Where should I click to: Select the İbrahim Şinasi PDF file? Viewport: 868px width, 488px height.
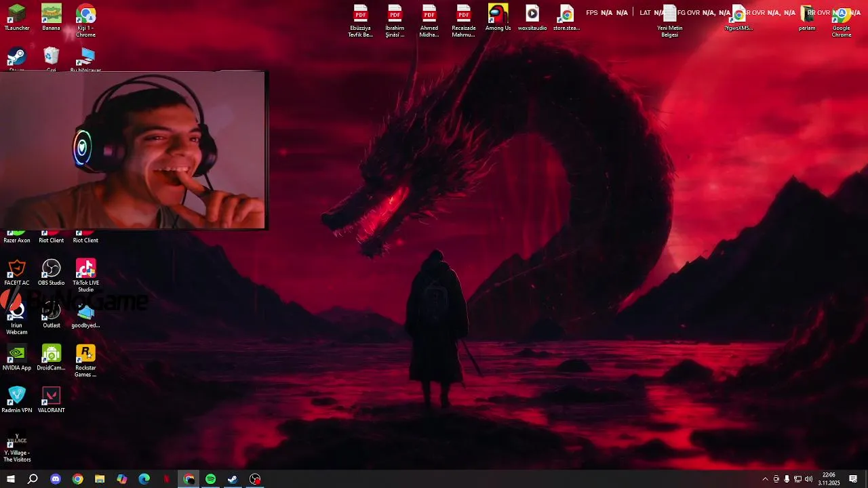395,20
